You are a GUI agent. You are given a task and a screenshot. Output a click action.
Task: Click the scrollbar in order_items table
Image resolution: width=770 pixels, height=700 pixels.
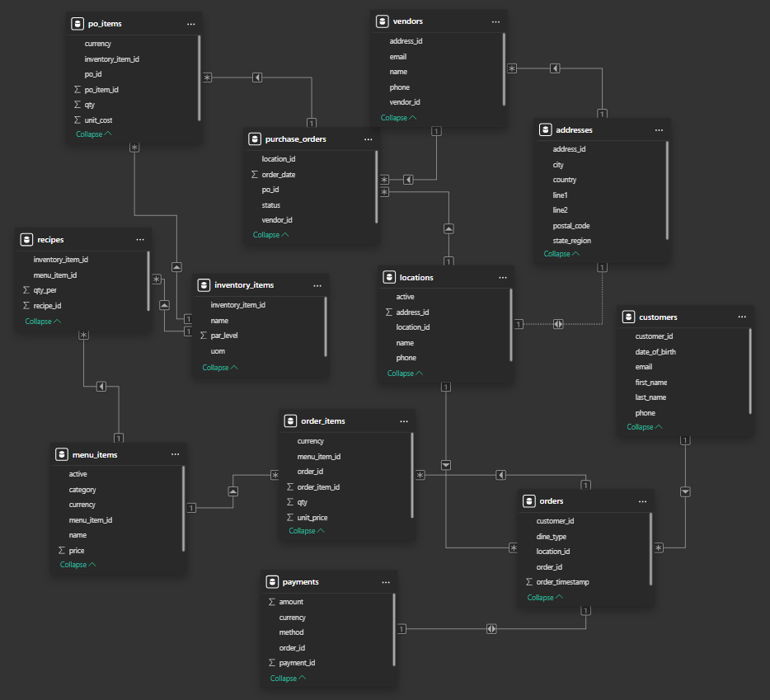click(x=411, y=474)
